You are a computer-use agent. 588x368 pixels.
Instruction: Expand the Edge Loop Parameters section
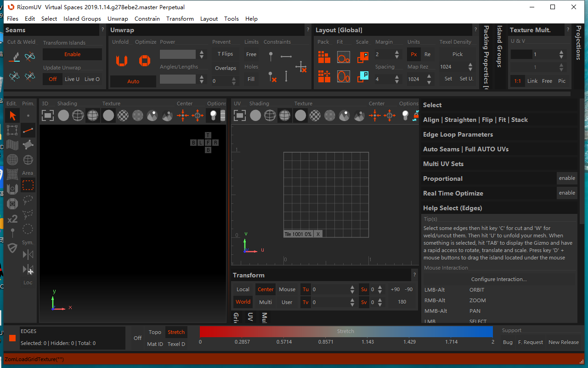coord(458,134)
